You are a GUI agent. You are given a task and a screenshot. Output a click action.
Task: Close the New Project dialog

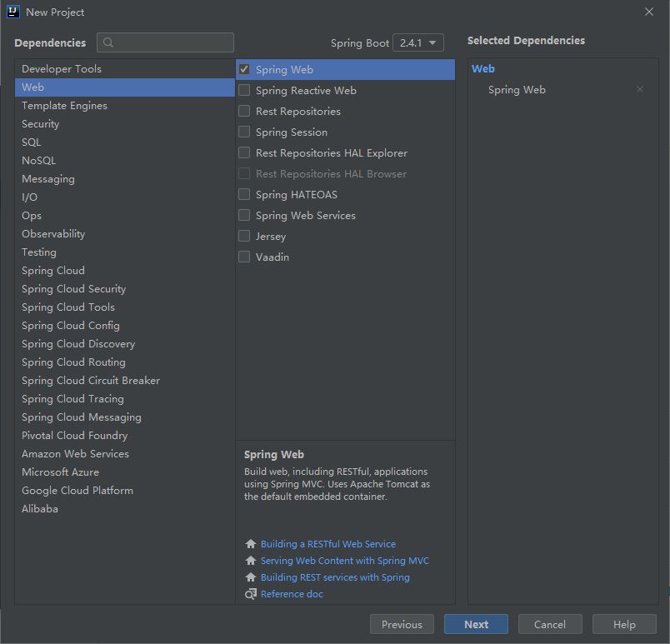coord(649,12)
